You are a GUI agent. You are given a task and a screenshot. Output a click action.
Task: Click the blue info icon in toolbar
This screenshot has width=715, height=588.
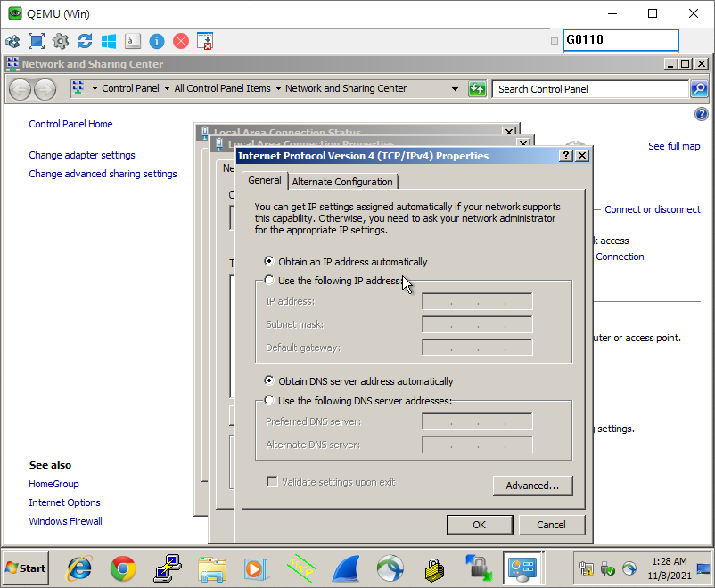[157, 41]
